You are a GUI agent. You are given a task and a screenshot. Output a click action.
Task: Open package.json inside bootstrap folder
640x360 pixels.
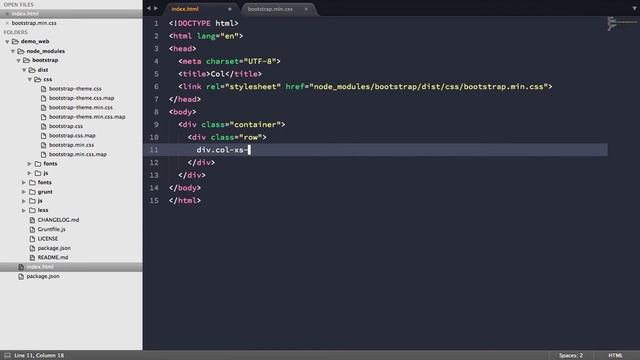54,248
